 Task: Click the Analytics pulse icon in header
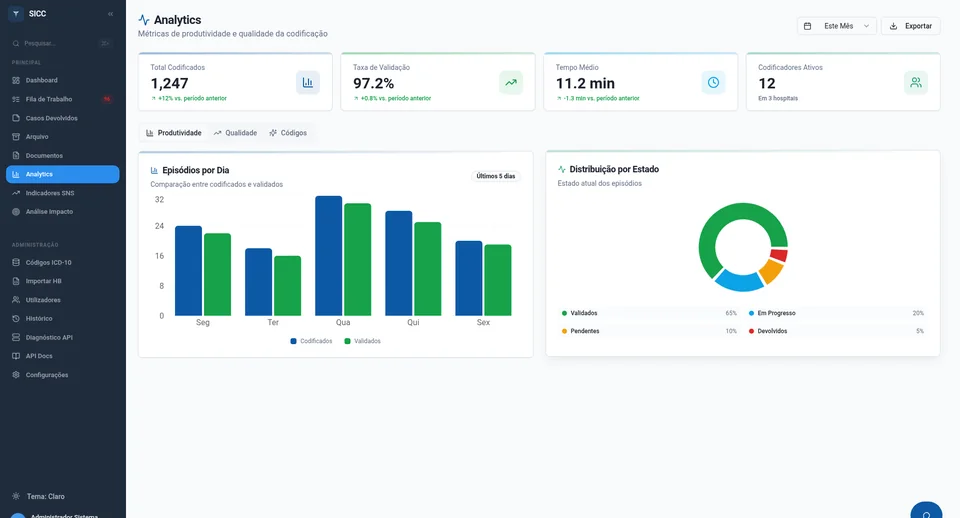click(x=144, y=20)
